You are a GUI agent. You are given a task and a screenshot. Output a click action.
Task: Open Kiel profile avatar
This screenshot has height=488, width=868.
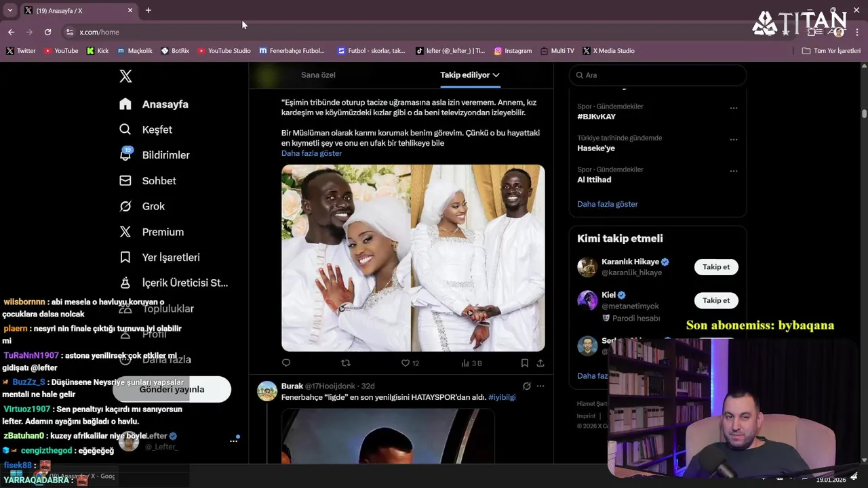(x=587, y=300)
